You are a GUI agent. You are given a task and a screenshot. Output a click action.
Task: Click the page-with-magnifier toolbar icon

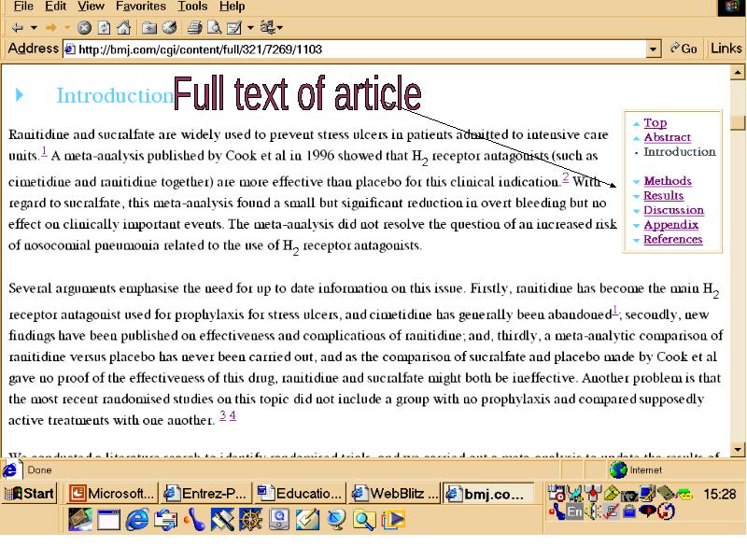215,28
